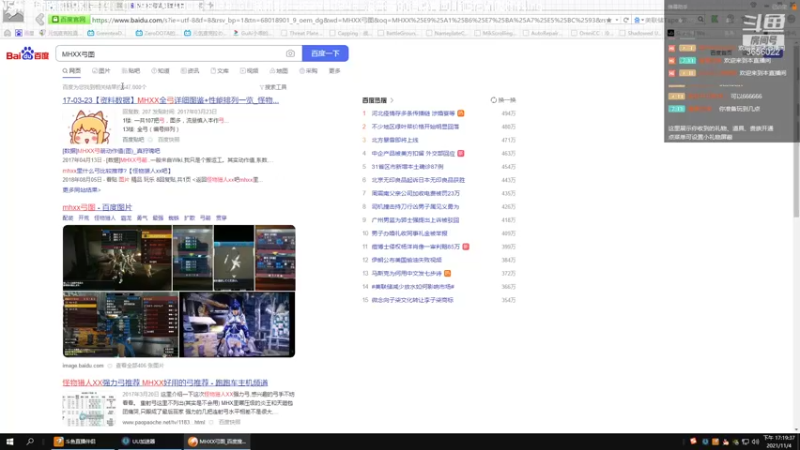The width and height of the screenshot is (800, 450).
Task: Switch to the 知道 zhidao tab
Action: pos(161,71)
